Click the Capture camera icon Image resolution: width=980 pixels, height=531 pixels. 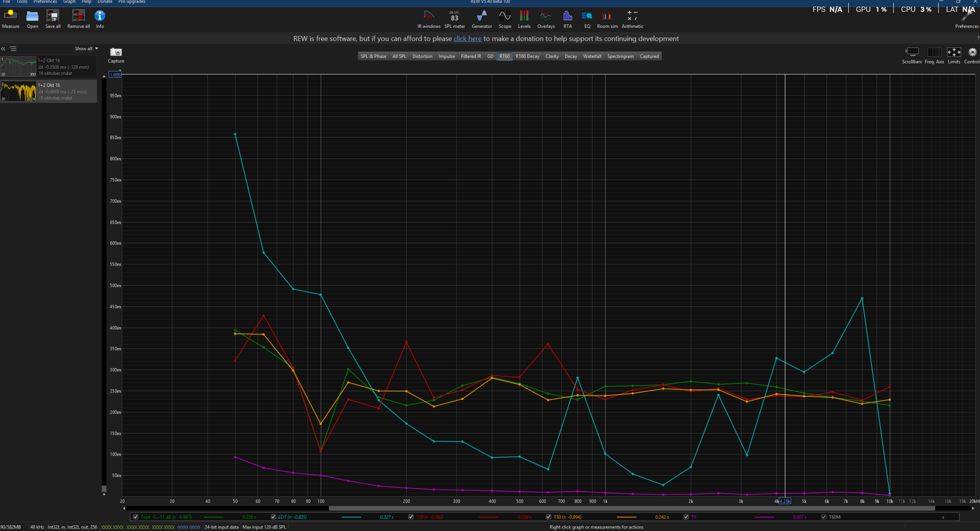(116, 52)
